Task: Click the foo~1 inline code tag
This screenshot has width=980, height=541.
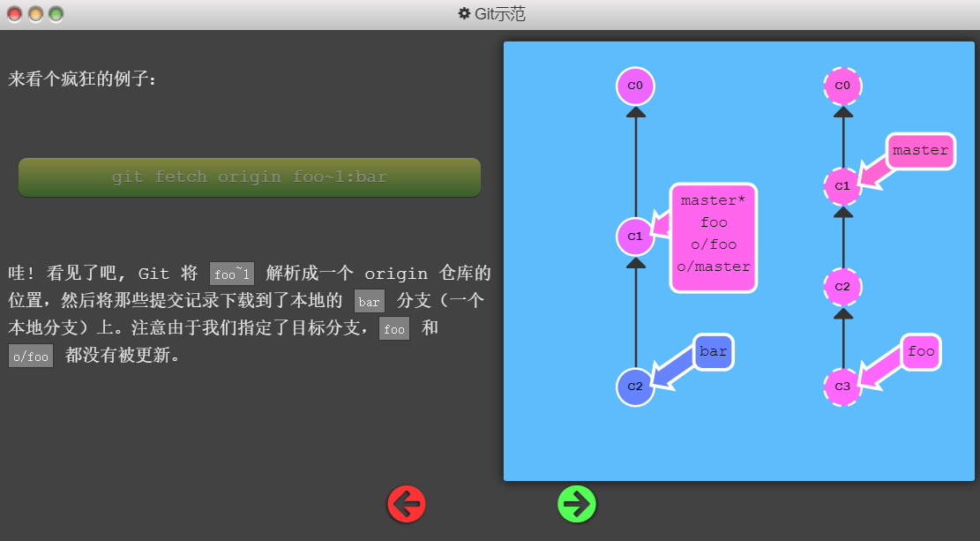Action: (232, 274)
